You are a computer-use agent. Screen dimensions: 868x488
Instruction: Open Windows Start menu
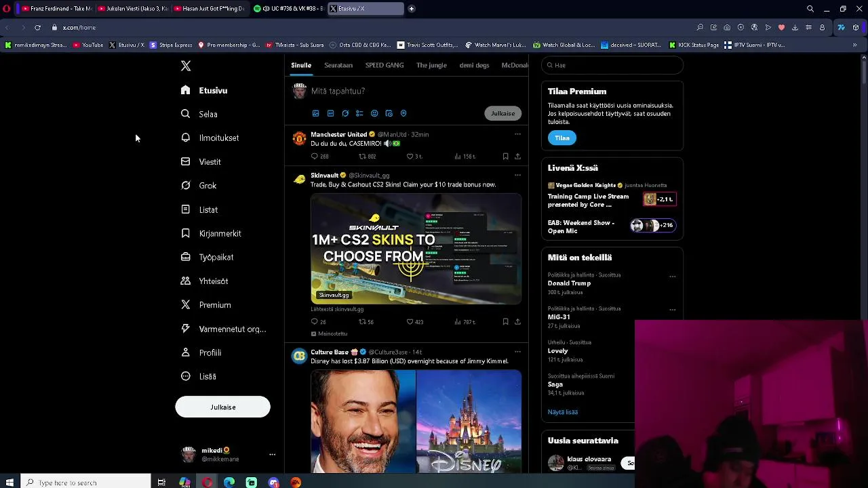click(x=9, y=483)
